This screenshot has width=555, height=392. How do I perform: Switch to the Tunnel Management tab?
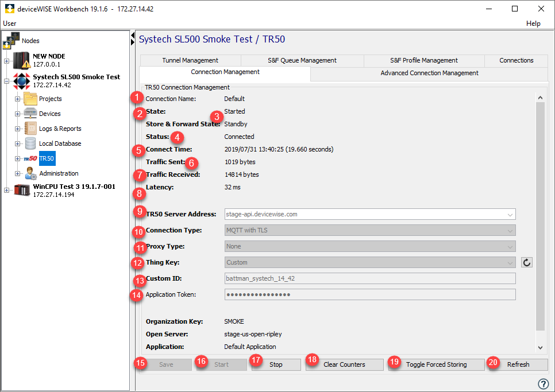tap(190, 60)
